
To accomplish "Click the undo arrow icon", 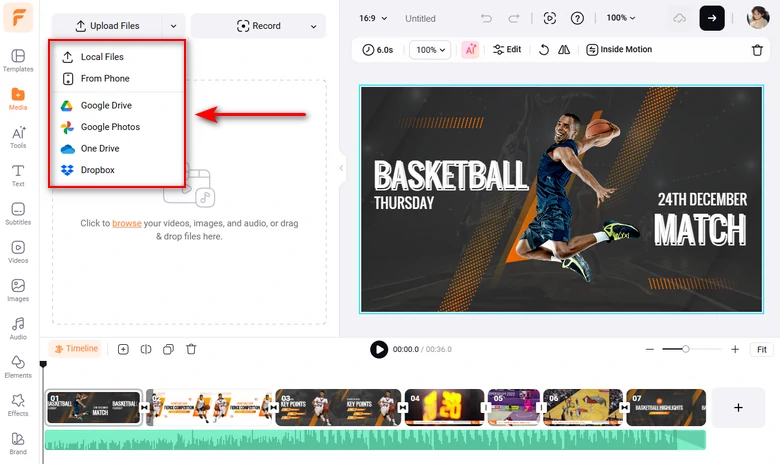I will 486,18.
